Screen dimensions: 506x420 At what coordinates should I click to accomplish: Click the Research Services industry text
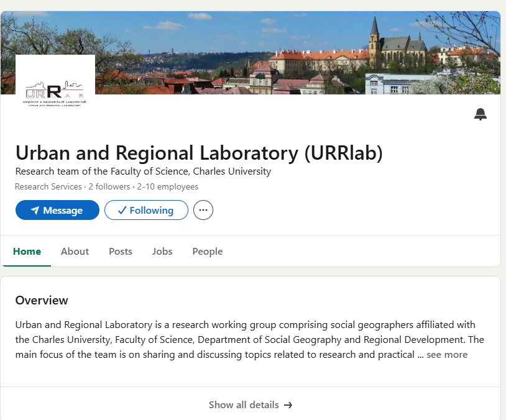tap(48, 186)
